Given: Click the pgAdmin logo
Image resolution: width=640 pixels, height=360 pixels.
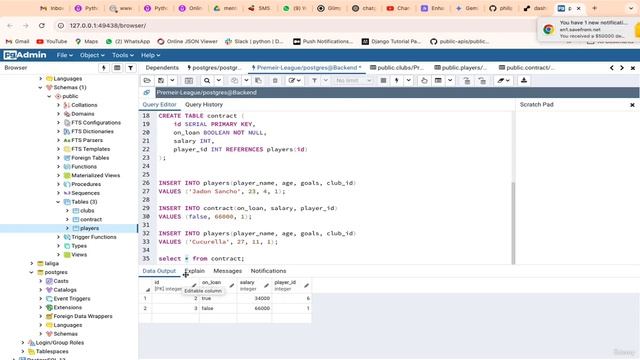Looking at the screenshot, I should (25, 55).
